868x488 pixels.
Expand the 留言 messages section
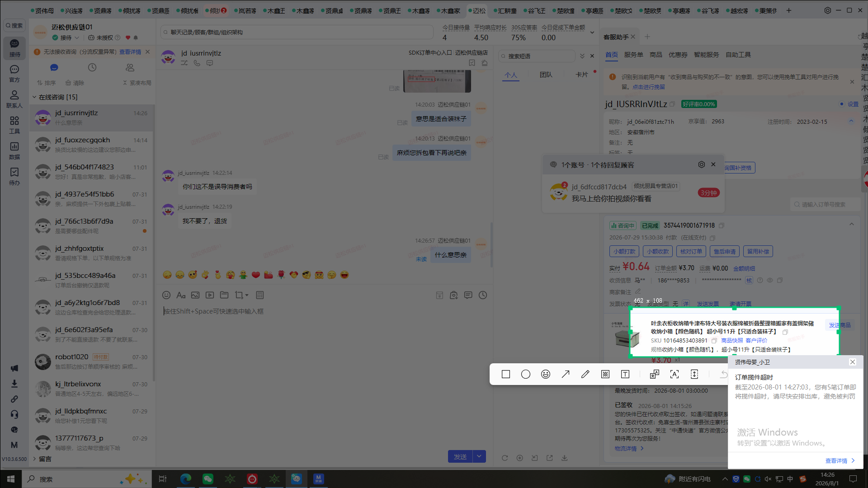click(x=35, y=459)
